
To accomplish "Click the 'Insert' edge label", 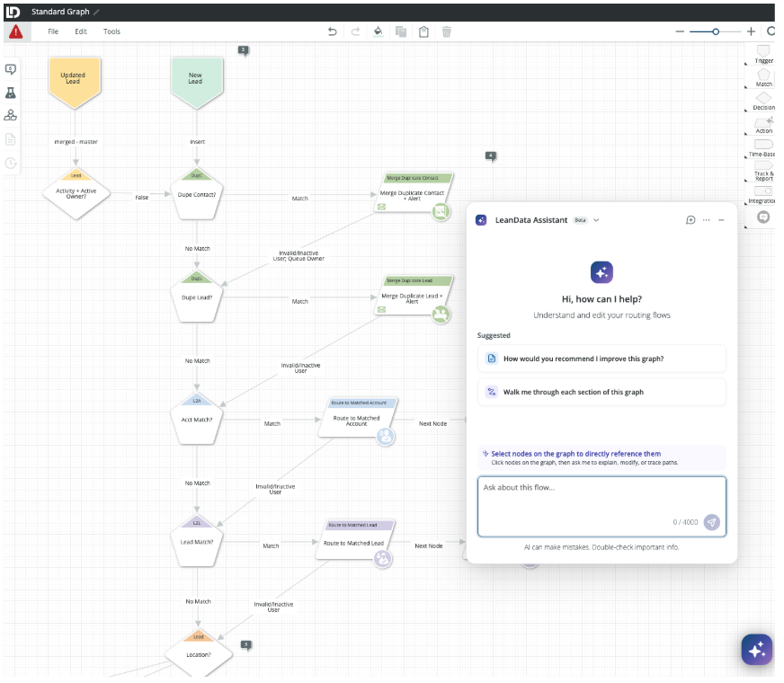I will 198,142.
